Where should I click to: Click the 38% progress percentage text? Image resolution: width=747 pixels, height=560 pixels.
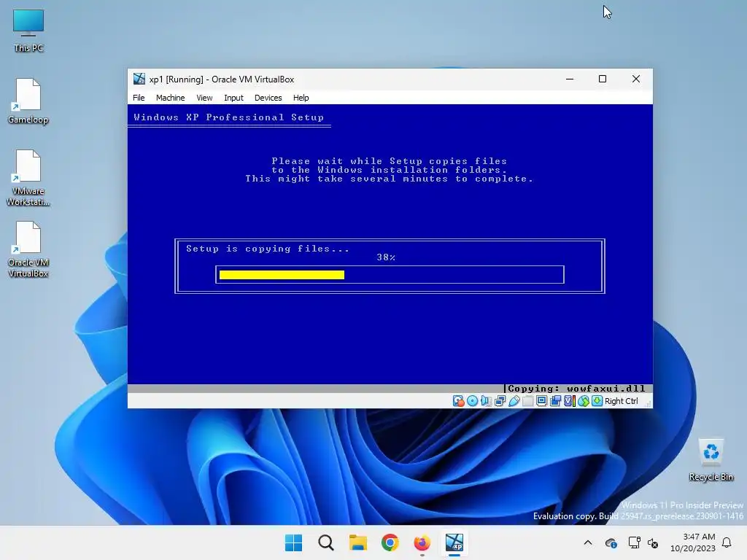click(386, 257)
